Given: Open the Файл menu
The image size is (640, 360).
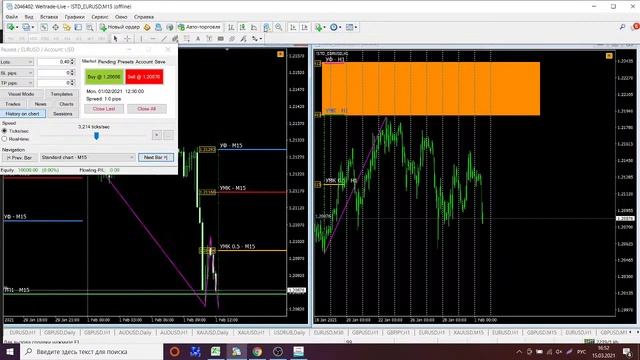Looking at the screenshot, I should pos(12,17).
